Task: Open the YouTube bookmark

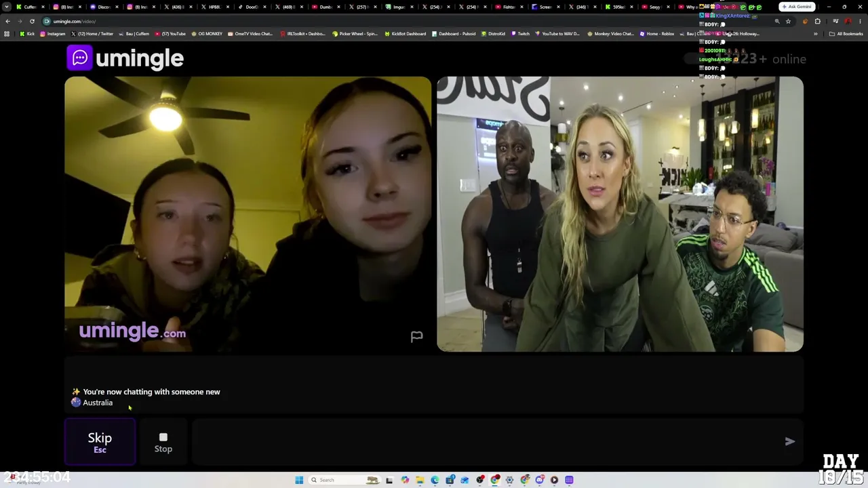Action: click(x=170, y=34)
